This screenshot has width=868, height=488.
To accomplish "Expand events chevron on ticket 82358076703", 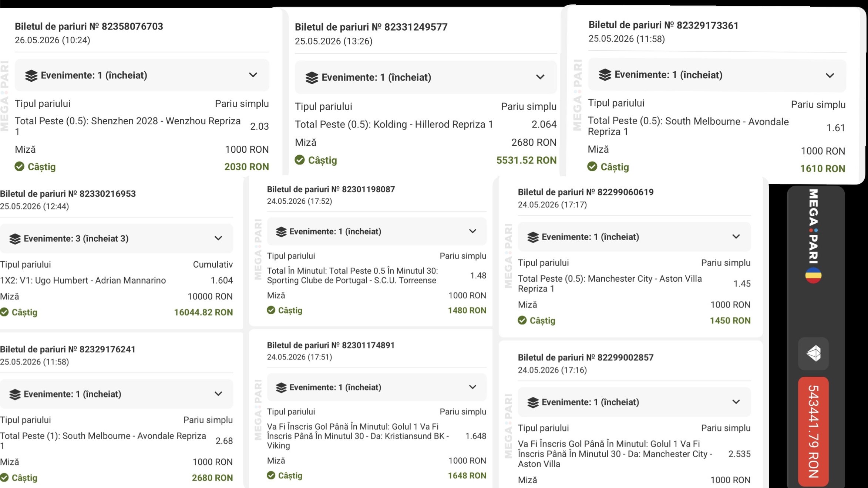I will [x=253, y=75].
